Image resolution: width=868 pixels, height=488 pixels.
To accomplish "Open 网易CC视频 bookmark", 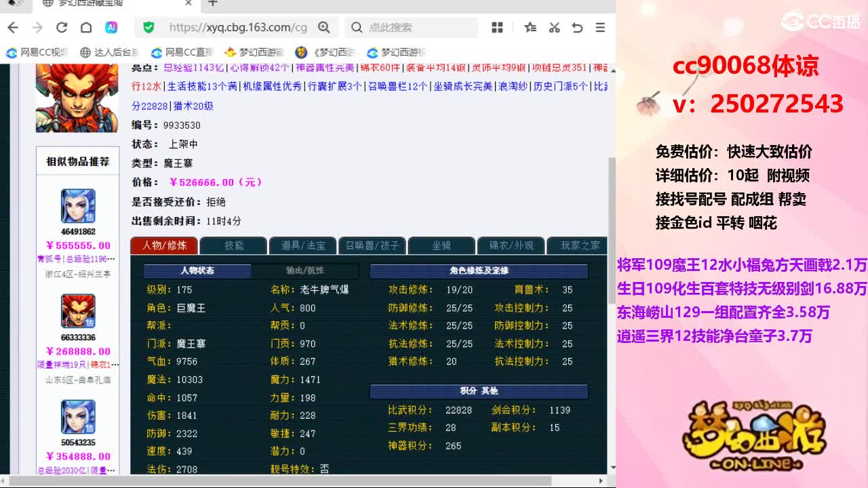I will pos(37,52).
